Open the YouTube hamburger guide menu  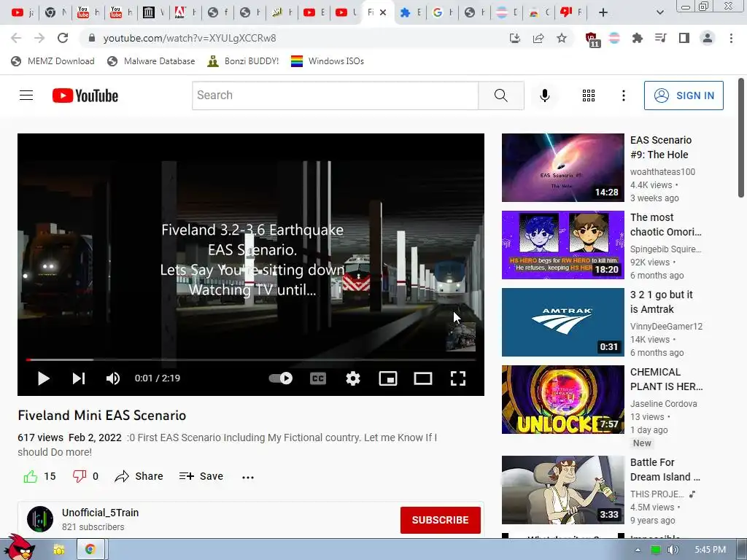(x=26, y=96)
